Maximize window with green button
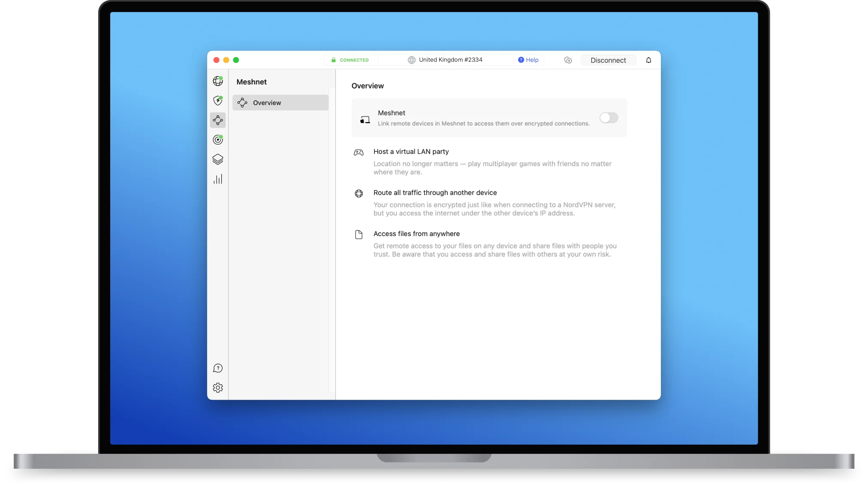The height and width of the screenshot is (485, 868). (236, 60)
